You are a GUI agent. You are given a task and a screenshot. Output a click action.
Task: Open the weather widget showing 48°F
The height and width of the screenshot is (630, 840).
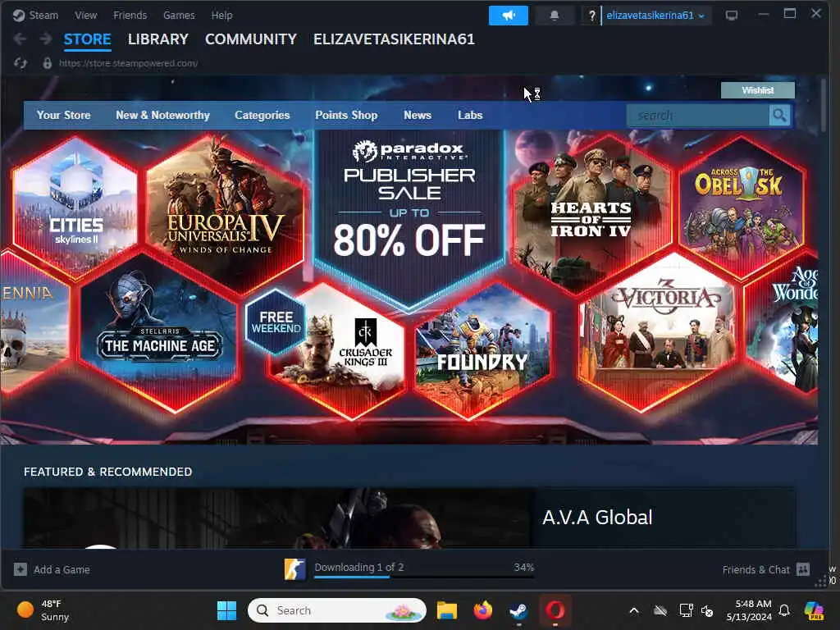[43, 610]
